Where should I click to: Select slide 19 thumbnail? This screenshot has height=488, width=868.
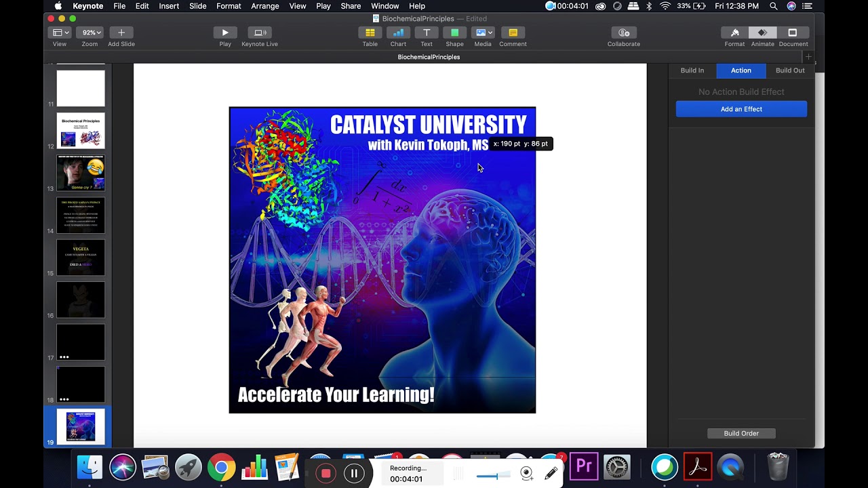click(81, 427)
